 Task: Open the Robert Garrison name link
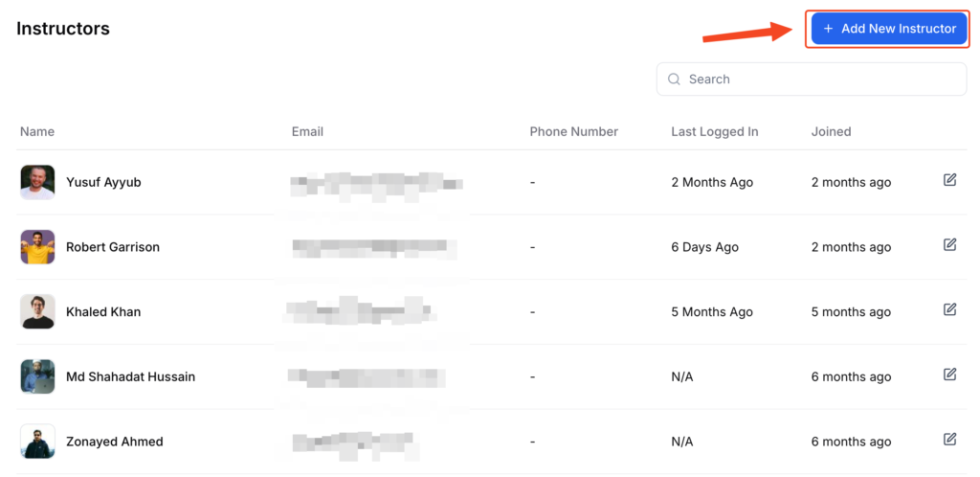point(113,247)
